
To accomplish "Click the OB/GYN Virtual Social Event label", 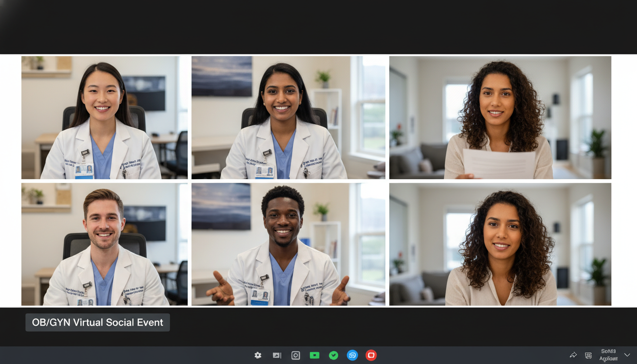I will click(x=97, y=322).
